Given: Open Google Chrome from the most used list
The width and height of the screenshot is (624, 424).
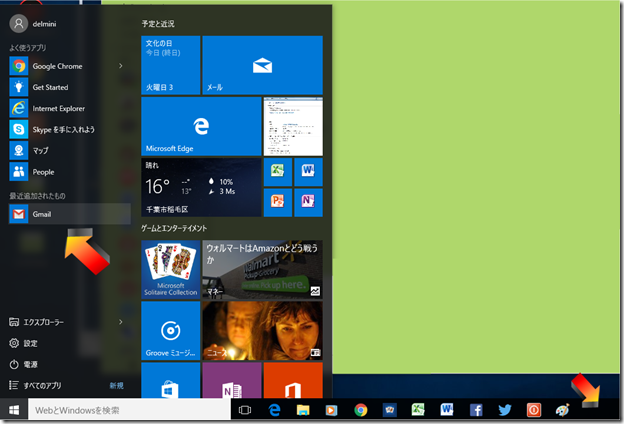Looking at the screenshot, I should [x=70, y=66].
